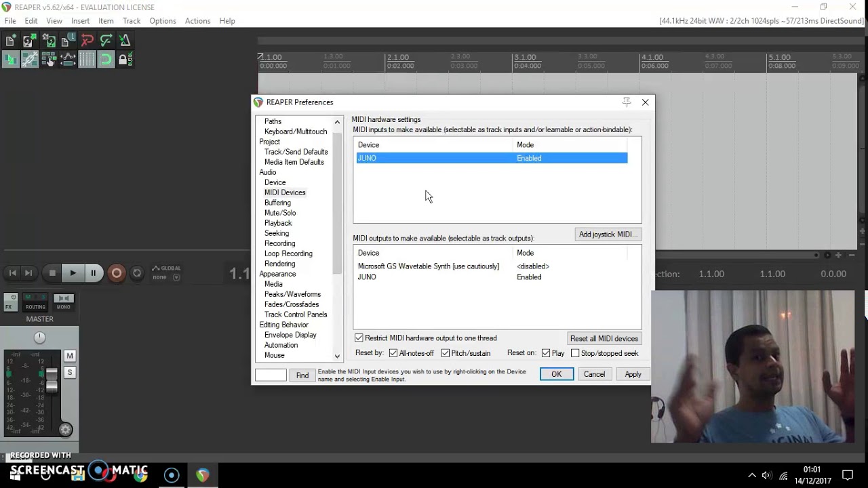Go to project start transport button
The width and height of the screenshot is (868, 488).
pyautogui.click(x=12, y=273)
